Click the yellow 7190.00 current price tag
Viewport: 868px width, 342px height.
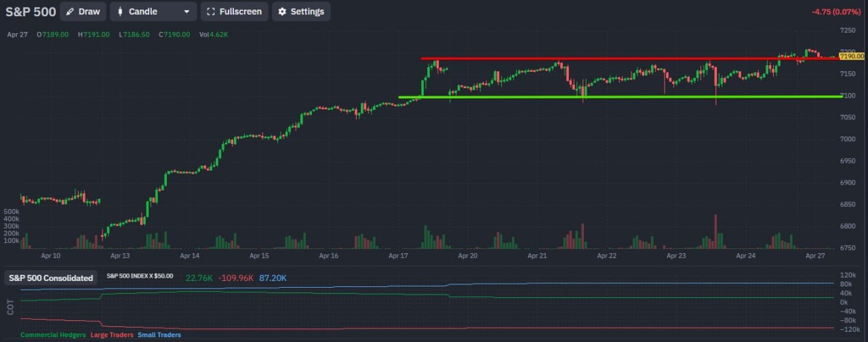852,56
